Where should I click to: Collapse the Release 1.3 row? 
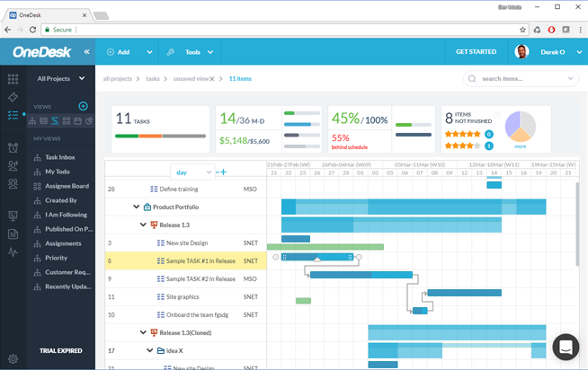(143, 225)
